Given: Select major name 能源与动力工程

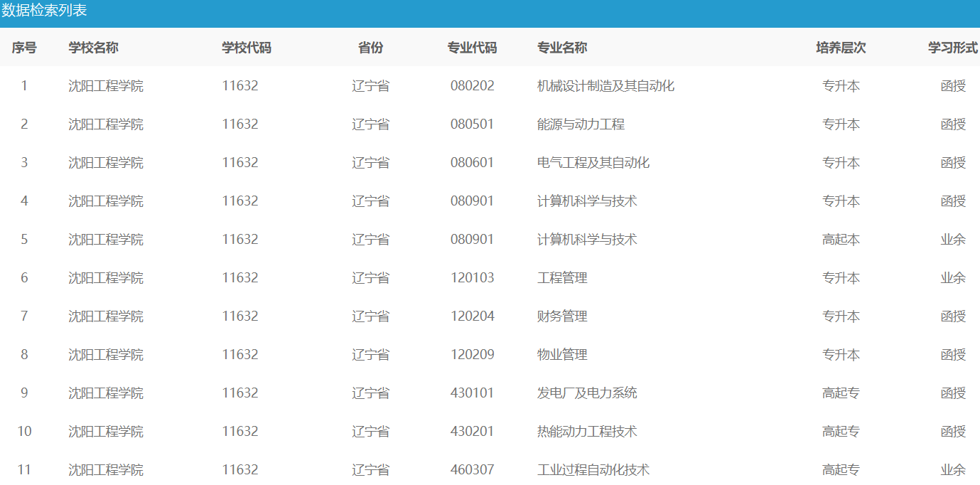Looking at the screenshot, I should tap(581, 124).
